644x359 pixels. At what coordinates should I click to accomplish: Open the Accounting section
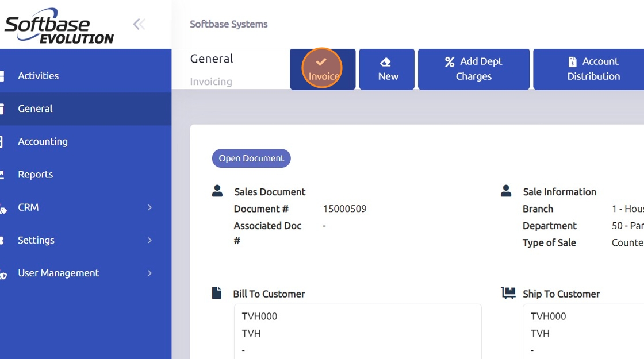(x=86, y=141)
